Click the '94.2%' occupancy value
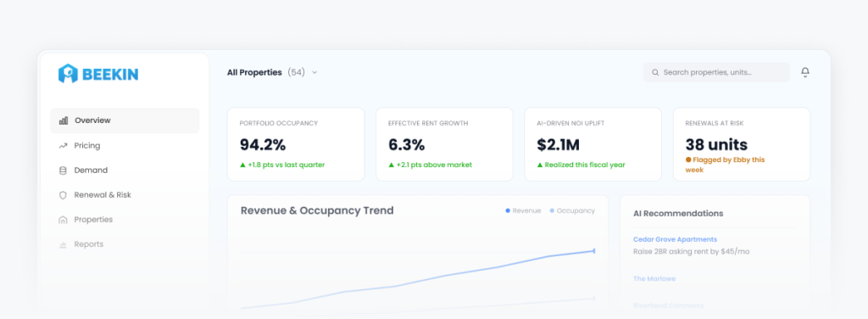The width and height of the screenshot is (868, 319). tap(263, 145)
